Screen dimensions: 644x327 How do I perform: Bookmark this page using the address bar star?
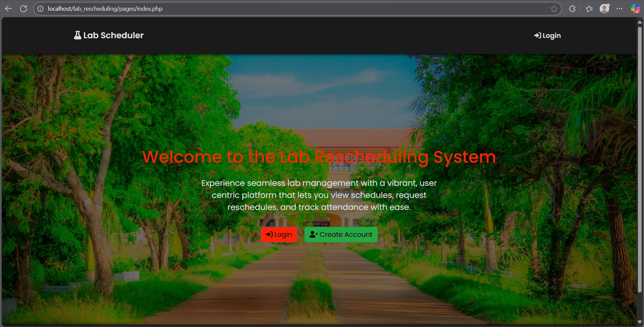[x=554, y=9]
